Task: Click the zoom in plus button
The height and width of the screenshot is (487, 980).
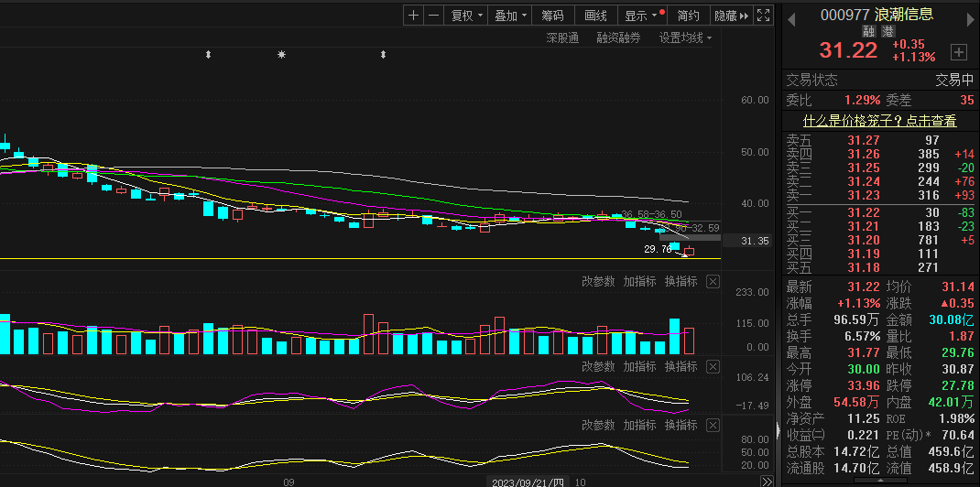Action: (x=414, y=16)
